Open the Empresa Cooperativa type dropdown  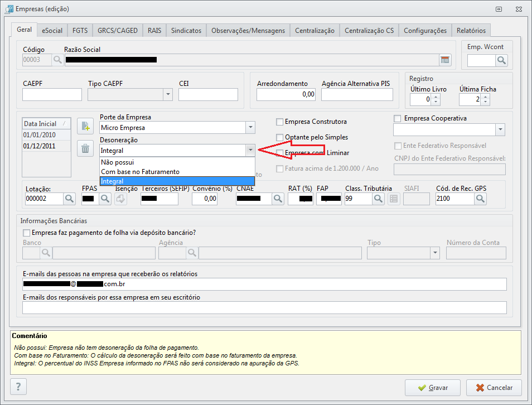499,130
